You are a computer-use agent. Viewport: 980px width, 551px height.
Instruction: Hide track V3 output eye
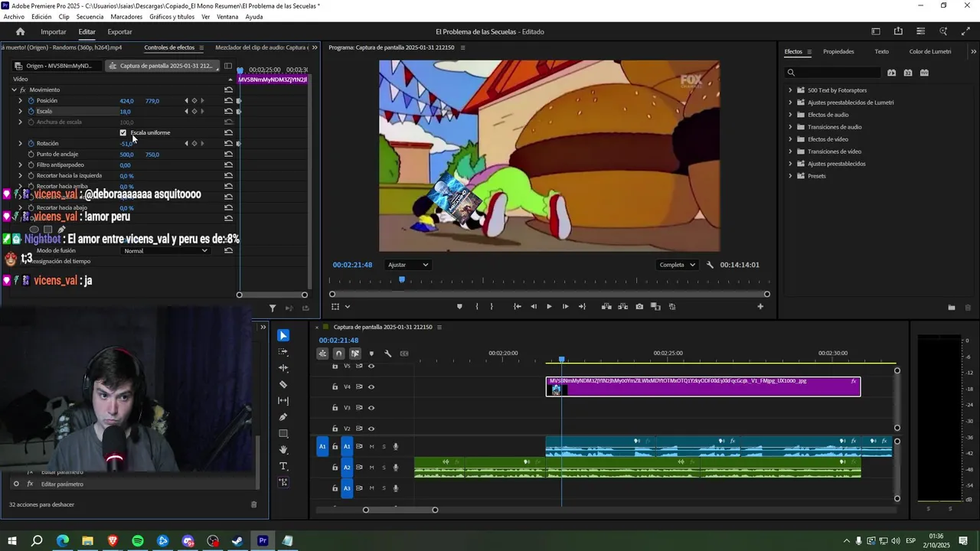pyautogui.click(x=371, y=408)
